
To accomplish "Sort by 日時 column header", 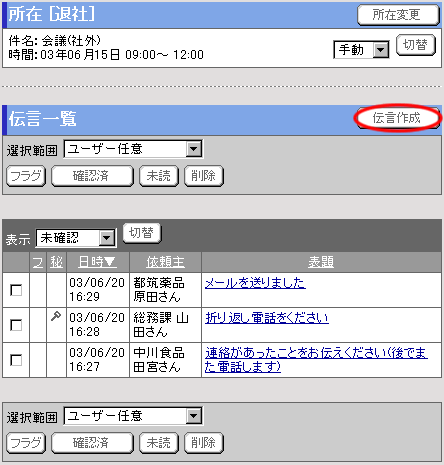I will [x=97, y=262].
